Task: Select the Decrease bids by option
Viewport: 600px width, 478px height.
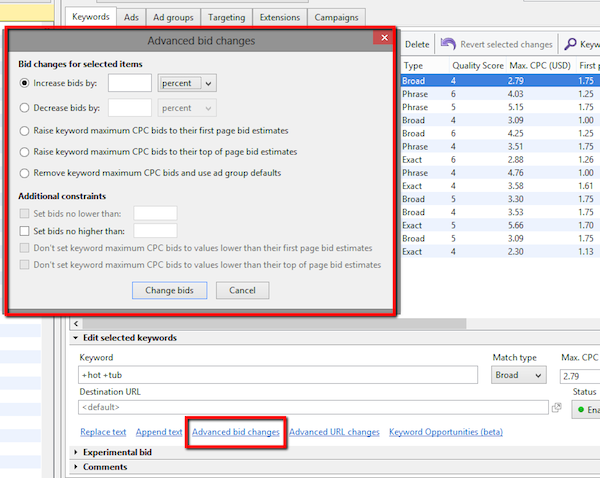Action: click(x=25, y=106)
